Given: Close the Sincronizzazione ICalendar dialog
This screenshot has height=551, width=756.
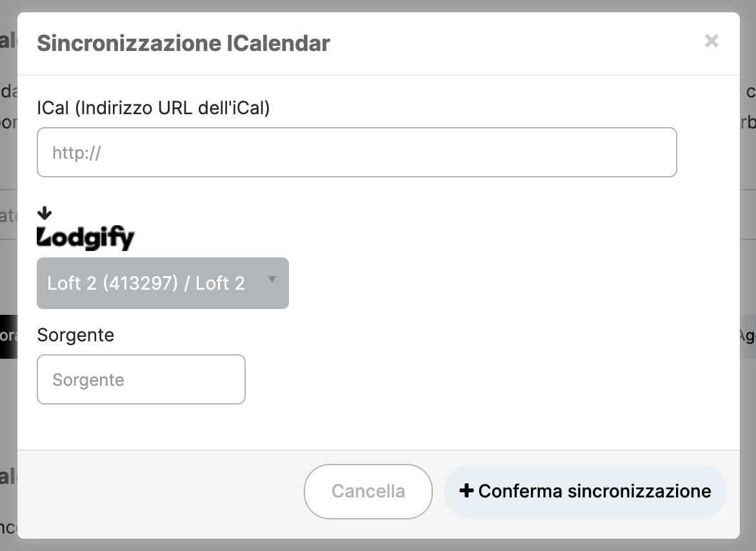Looking at the screenshot, I should (x=711, y=41).
